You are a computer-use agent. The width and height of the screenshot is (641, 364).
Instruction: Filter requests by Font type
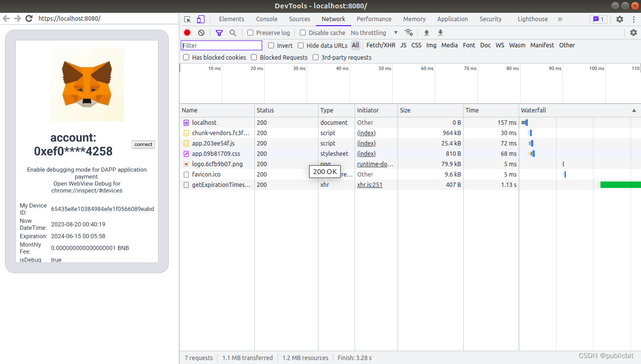click(x=469, y=45)
